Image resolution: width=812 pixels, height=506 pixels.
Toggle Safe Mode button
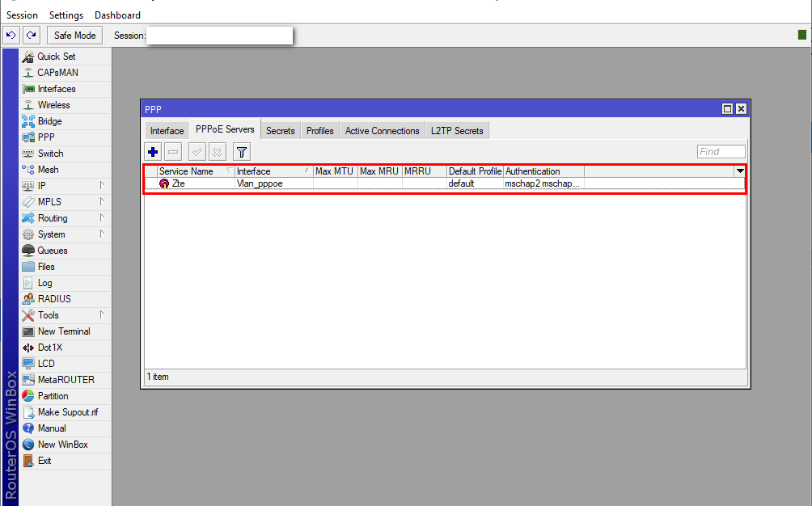tap(74, 35)
